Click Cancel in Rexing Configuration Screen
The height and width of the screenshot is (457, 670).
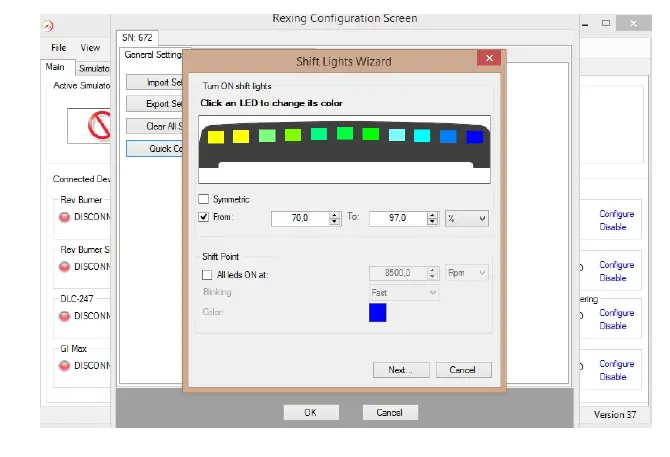(x=390, y=413)
